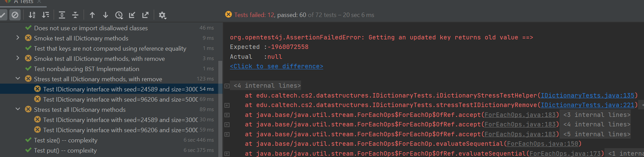Toggle the Show Ignored tests button
The width and height of the screenshot is (644, 157).
point(15,15)
